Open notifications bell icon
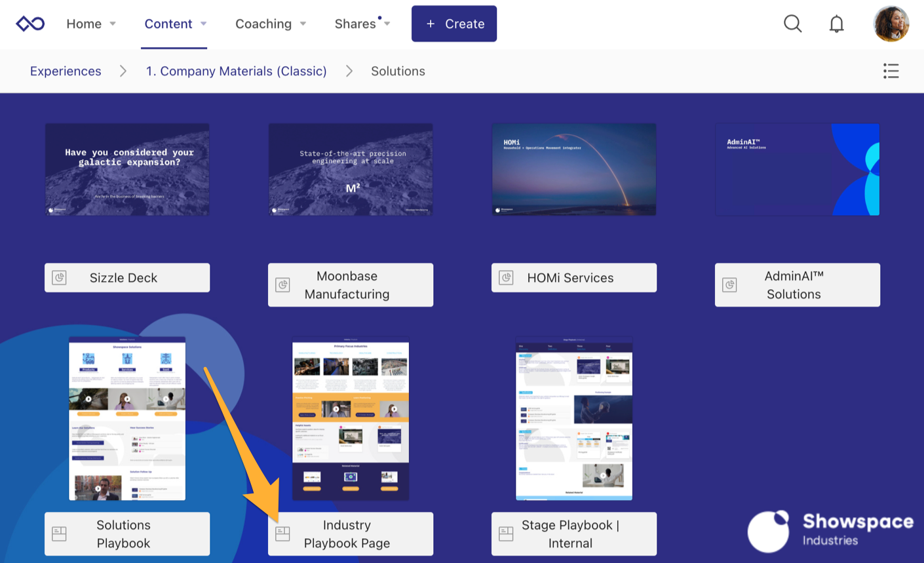The image size is (924, 563). [836, 24]
